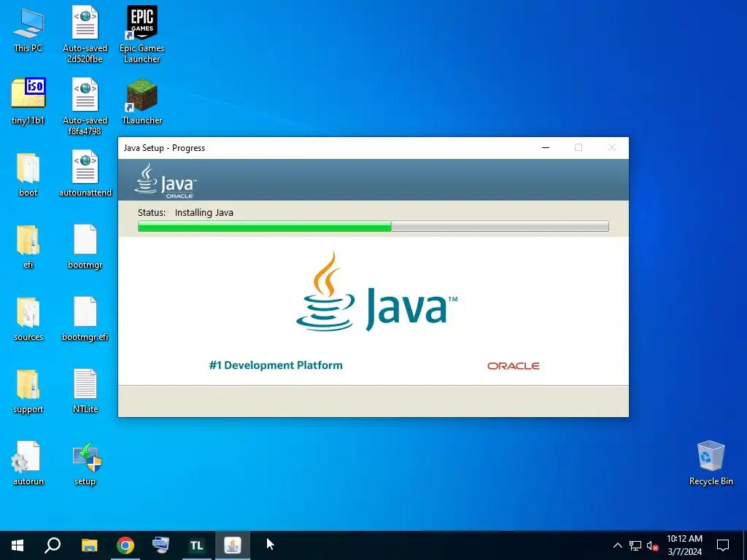747x560 pixels.
Task: Click the muted volume tray icon
Action: [653, 545]
